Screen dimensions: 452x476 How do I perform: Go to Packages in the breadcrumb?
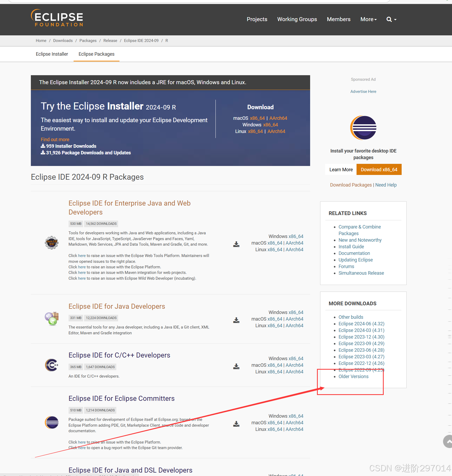88,41
